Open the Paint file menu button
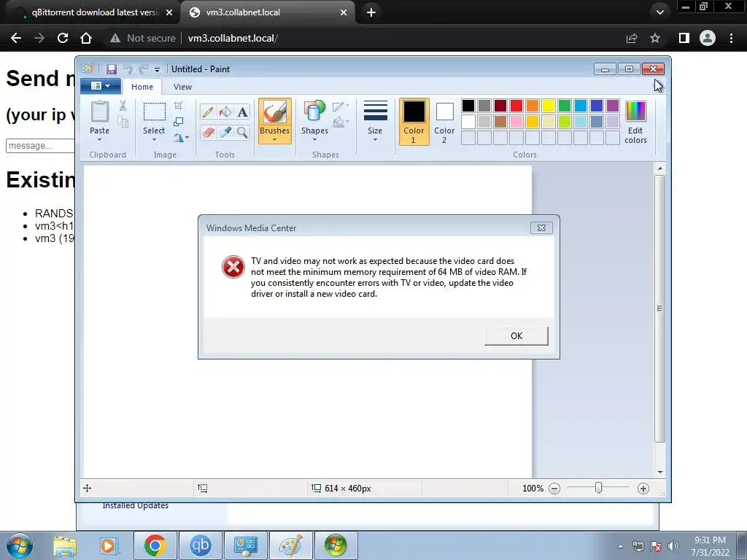The width and height of the screenshot is (747, 560). (101, 86)
